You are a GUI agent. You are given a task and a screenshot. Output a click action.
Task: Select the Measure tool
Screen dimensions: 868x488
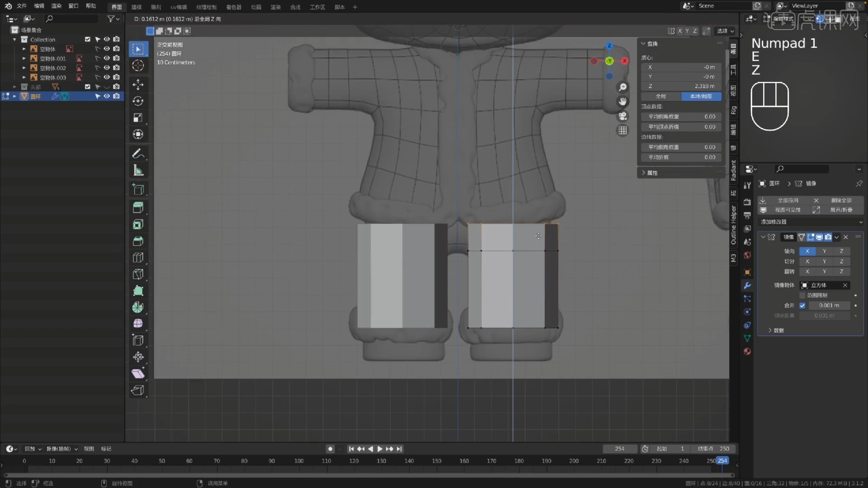point(138,170)
